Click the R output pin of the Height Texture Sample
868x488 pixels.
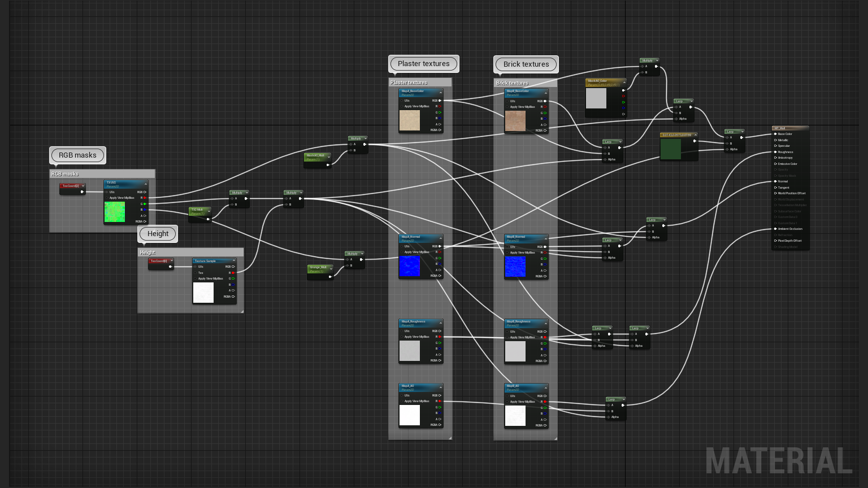point(233,273)
